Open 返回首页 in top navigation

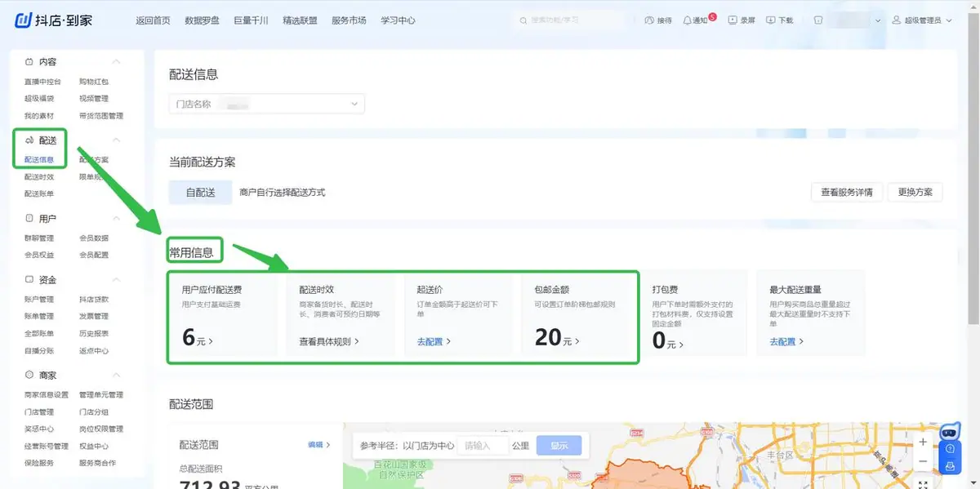[153, 20]
